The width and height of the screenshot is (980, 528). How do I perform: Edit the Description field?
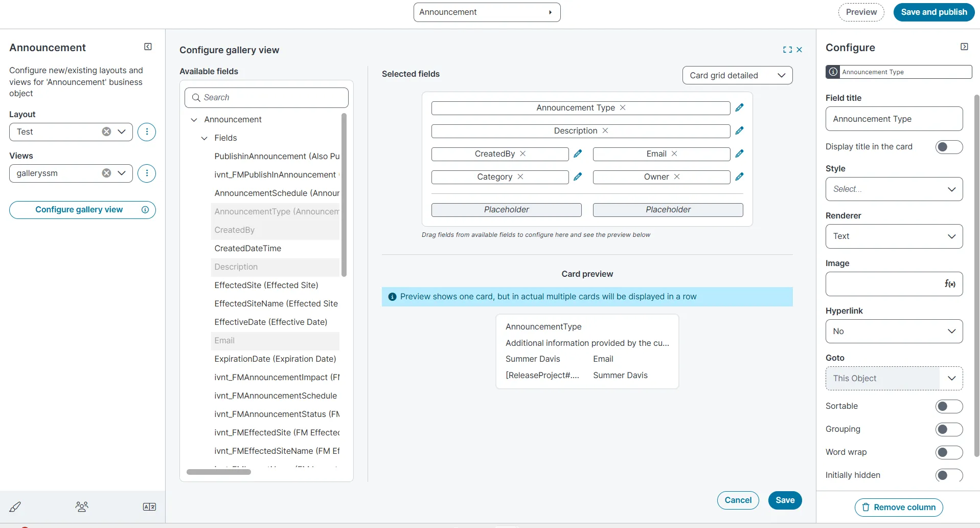coord(739,130)
